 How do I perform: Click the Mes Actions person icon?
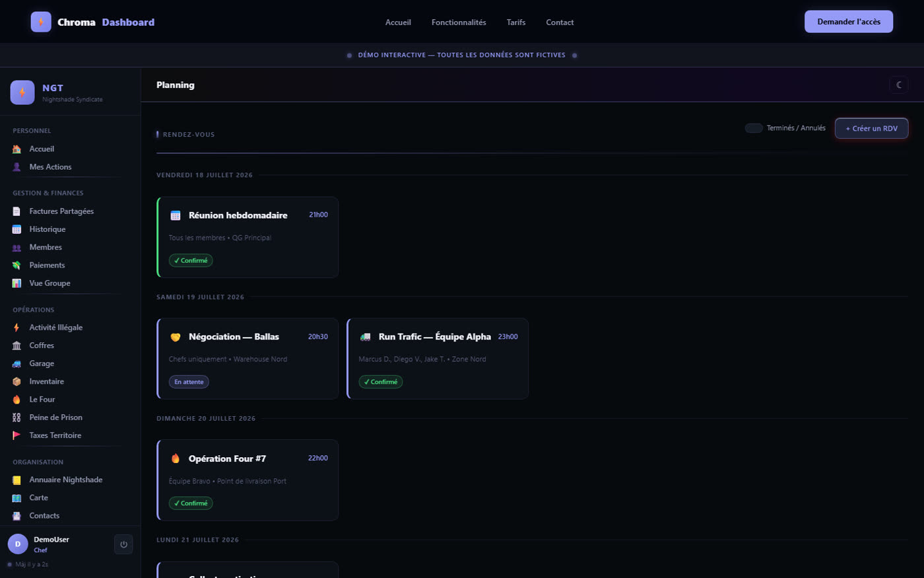click(x=16, y=167)
